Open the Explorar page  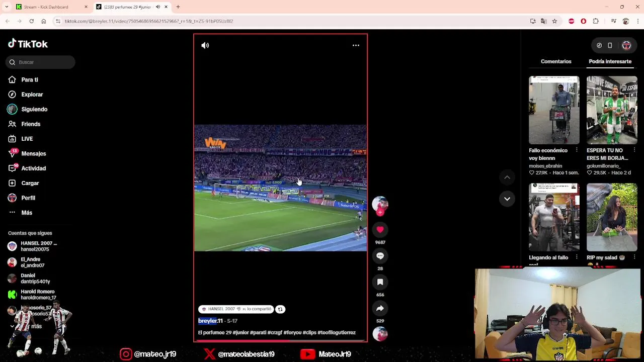pyautogui.click(x=26, y=94)
